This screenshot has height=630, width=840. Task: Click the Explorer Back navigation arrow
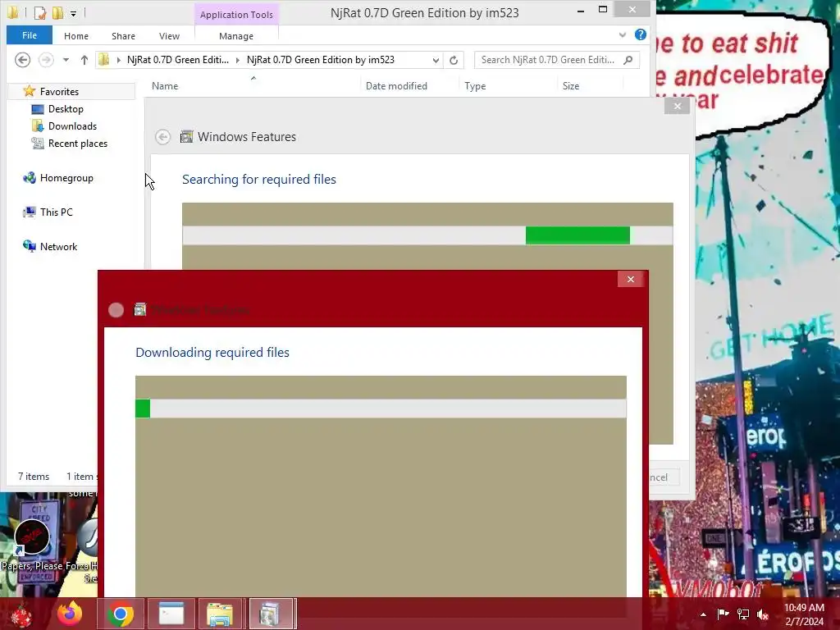22,60
